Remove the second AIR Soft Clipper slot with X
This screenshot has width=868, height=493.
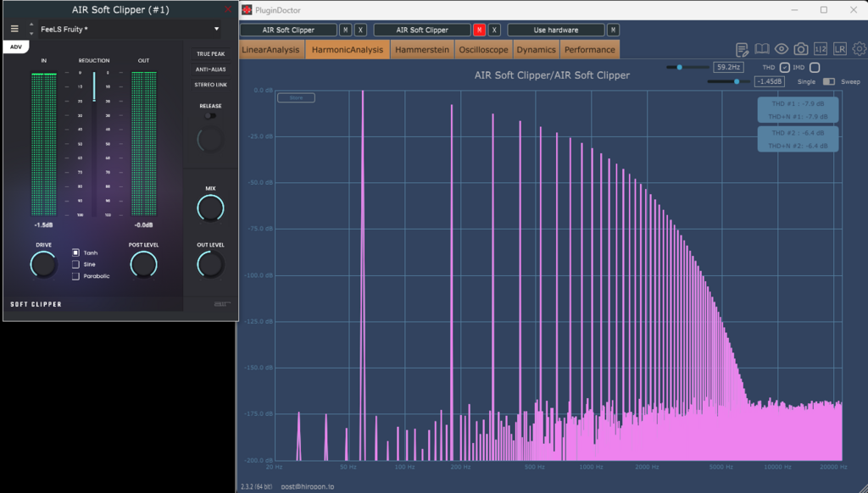coord(494,30)
